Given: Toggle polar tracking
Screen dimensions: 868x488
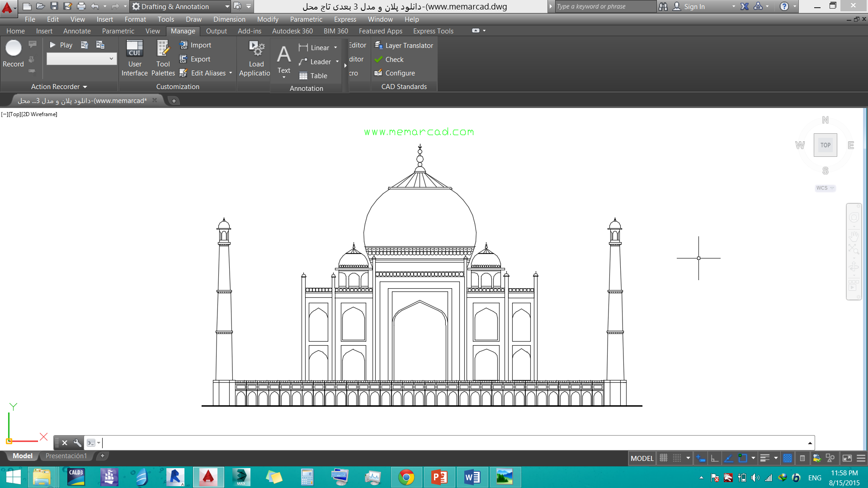Looking at the screenshot, I should (728, 458).
